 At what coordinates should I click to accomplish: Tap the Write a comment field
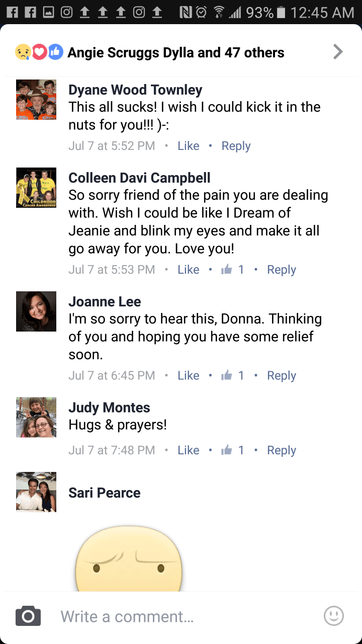click(181, 616)
